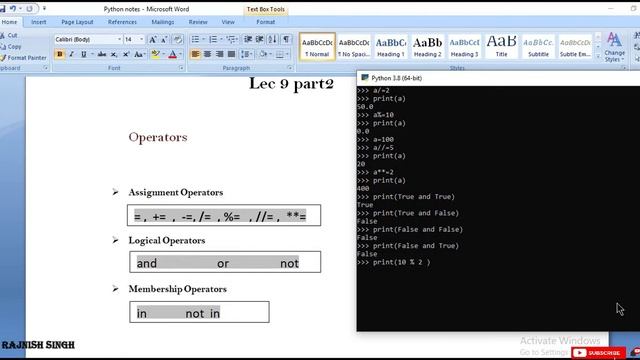Toggle Bold formatting in Font group
This screenshot has height=360, width=640.
click(60, 54)
